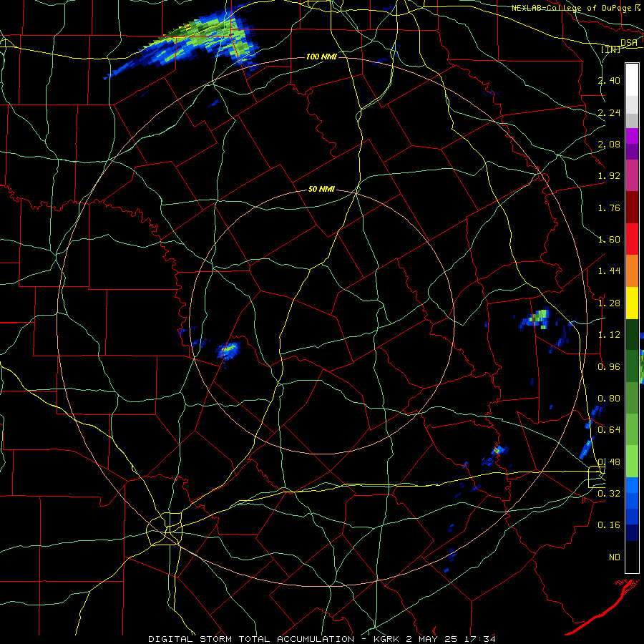Click the 50 NMI range ring label

click(321, 190)
